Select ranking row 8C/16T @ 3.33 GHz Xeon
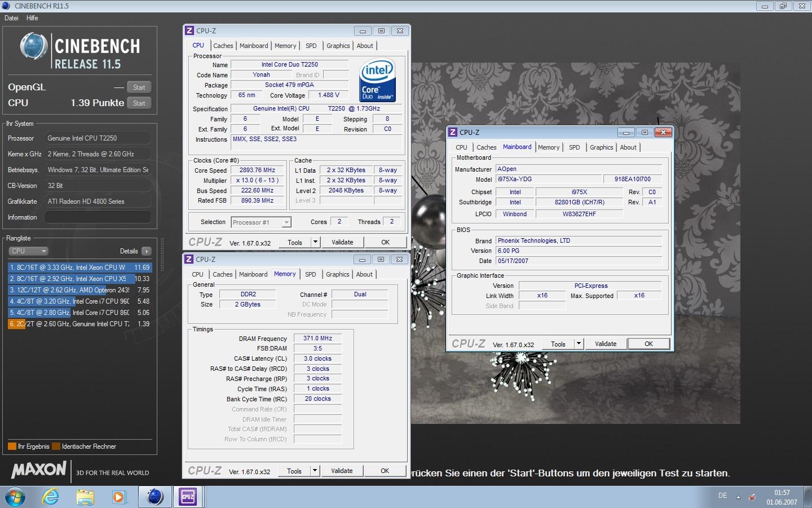The height and width of the screenshot is (508, 812). [80, 268]
